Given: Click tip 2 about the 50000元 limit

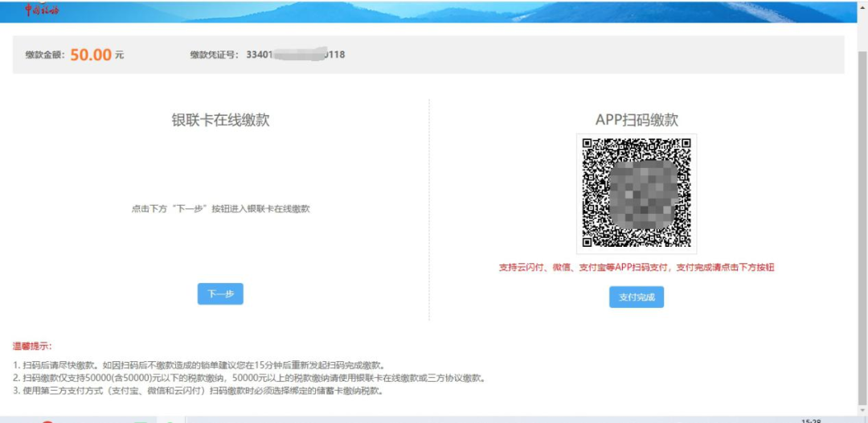Looking at the screenshot, I should coord(250,379).
